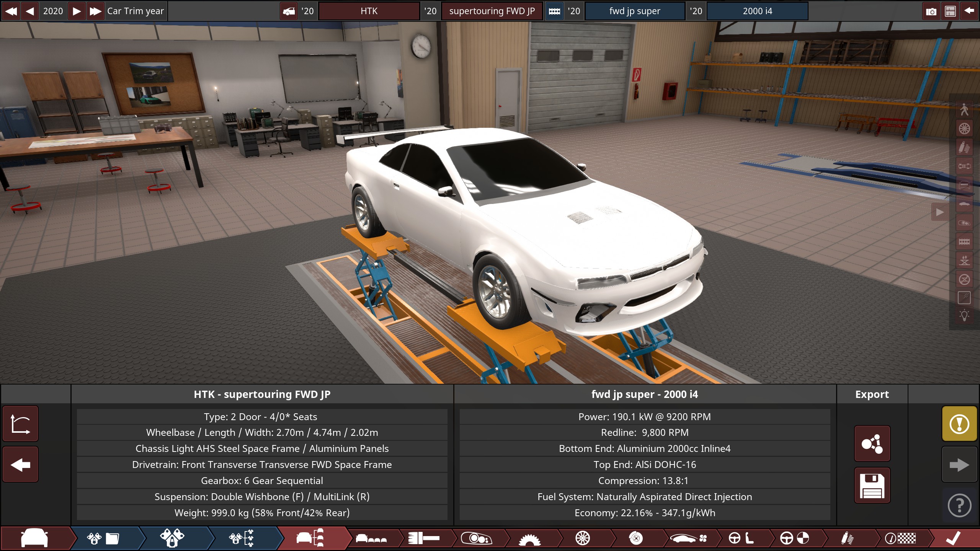The width and height of the screenshot is (980, 551).
Task: Open the aerodynamics and cooling tab
Action: (x=689, y=538)
